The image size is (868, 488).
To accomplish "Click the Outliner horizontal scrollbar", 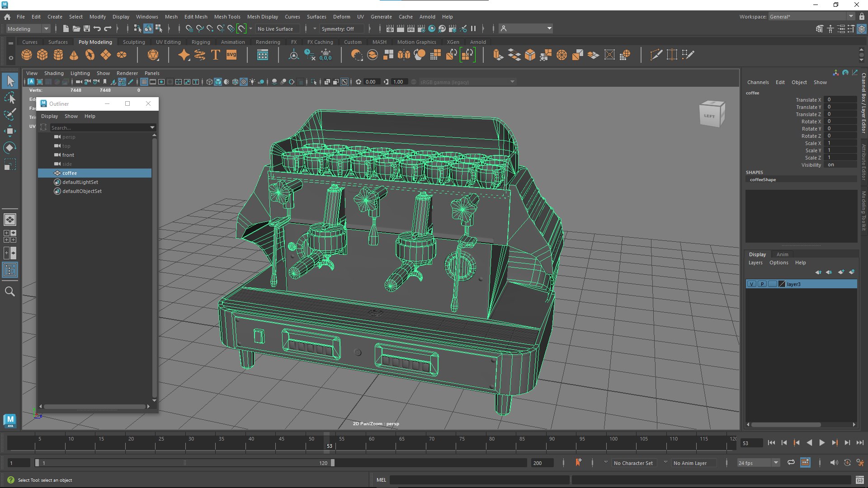I will click(x=94, y=407).
